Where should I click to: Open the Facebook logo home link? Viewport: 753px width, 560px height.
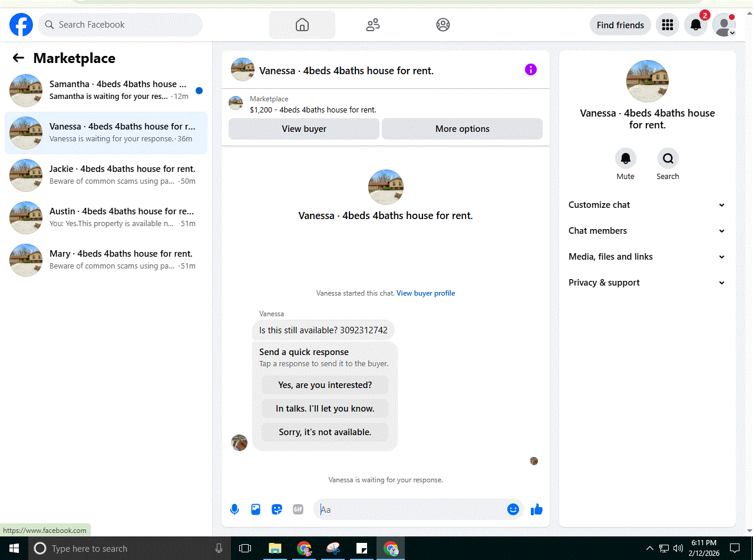(x=21, y=25)
